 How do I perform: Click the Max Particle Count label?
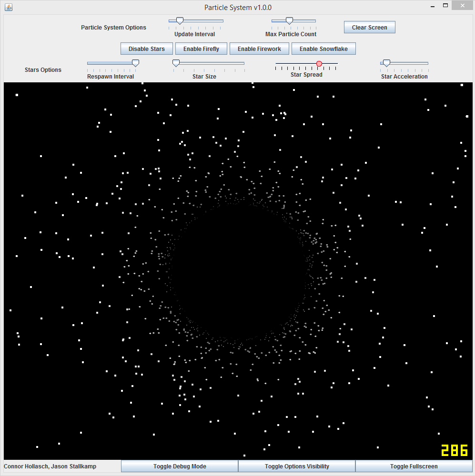(x=291, y=34)
